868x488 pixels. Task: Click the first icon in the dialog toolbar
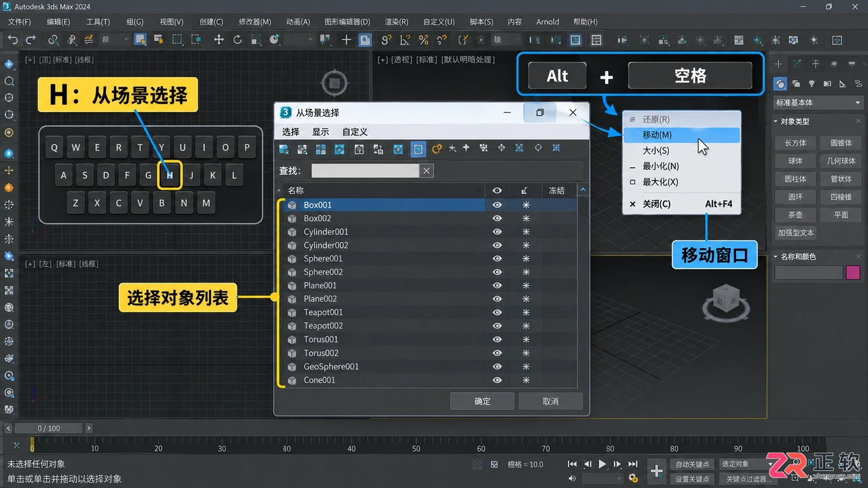pos(284,148)
